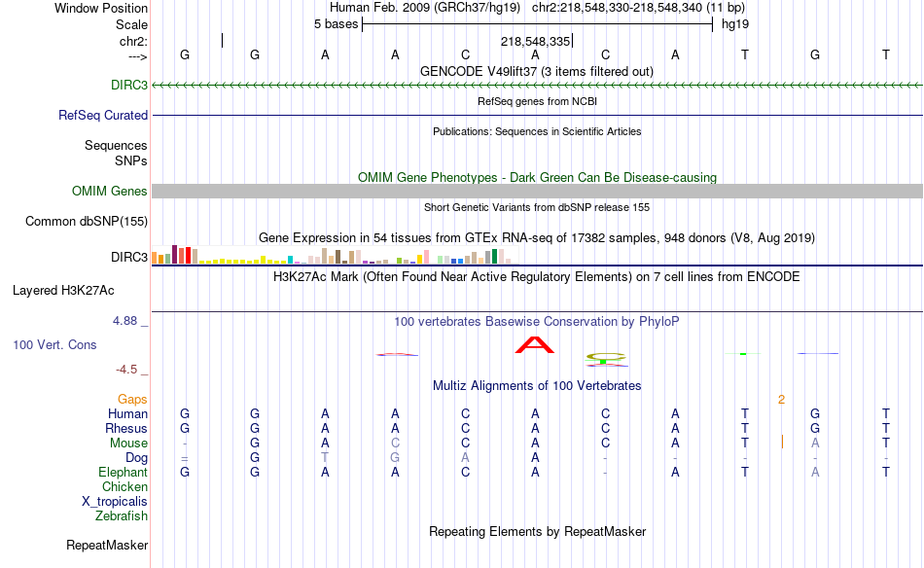The image size is (924, 568).
Task: Click the faded C in the Mouse row
Action: [x=395, y=444]
